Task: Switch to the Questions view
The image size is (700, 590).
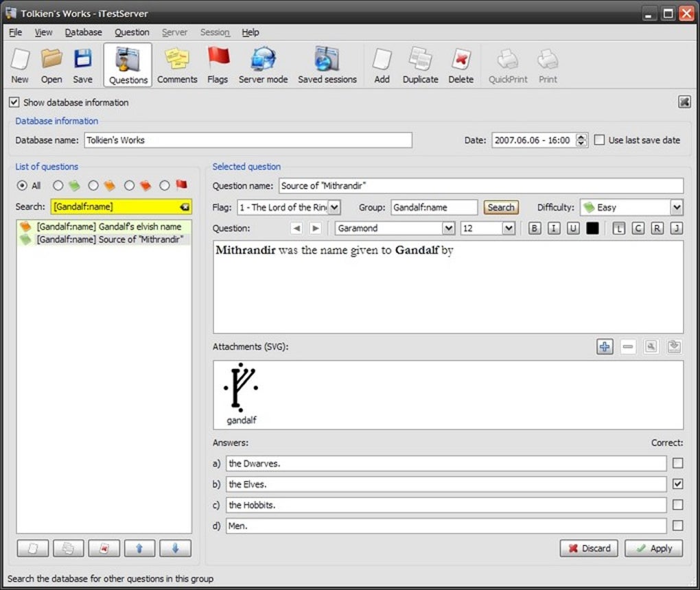Action: 128,65
